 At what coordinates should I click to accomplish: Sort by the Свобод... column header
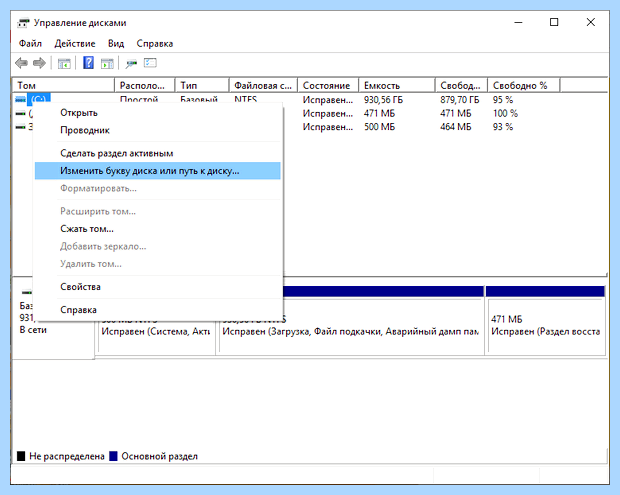(461, 85)
